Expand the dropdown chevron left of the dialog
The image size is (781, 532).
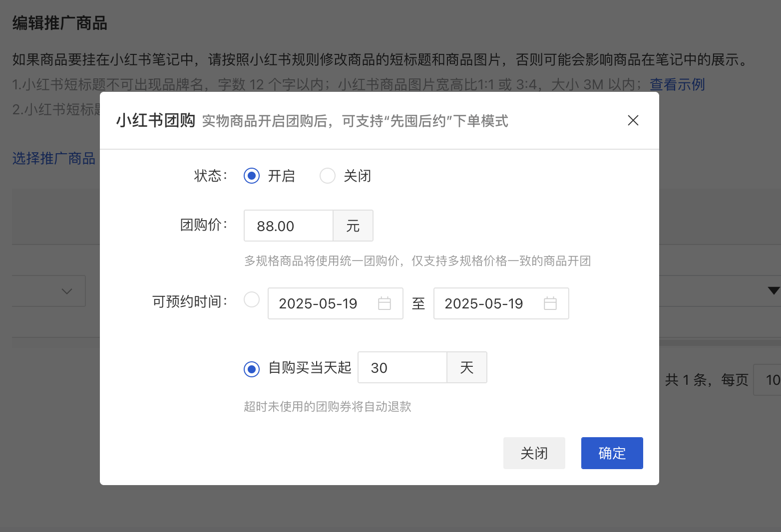[x=67, y=291]
